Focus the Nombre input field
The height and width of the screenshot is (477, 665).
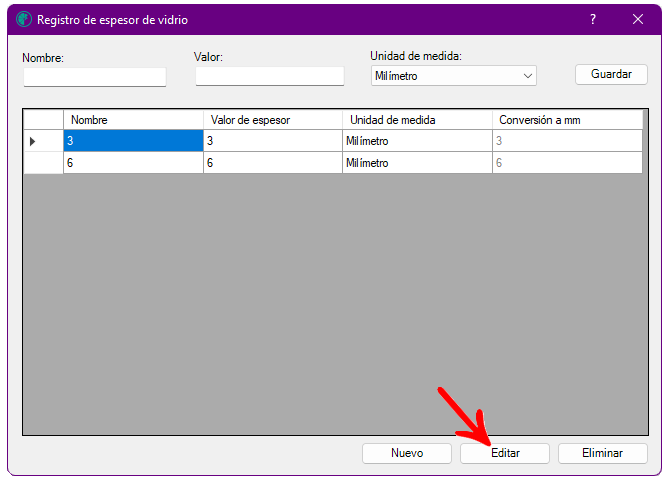[95, 77]
